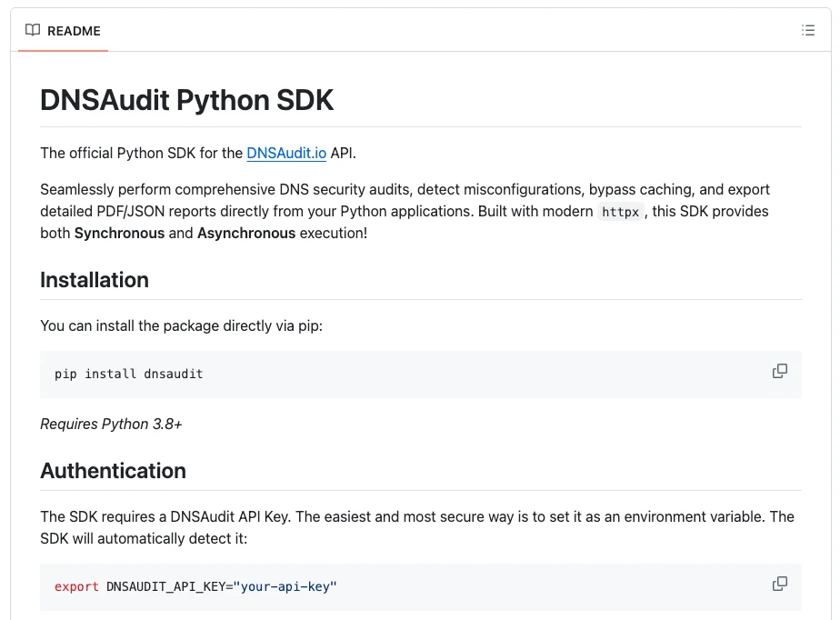Click the Installation heading
Viewport: 840px width, 620px height.
point(95,280)
